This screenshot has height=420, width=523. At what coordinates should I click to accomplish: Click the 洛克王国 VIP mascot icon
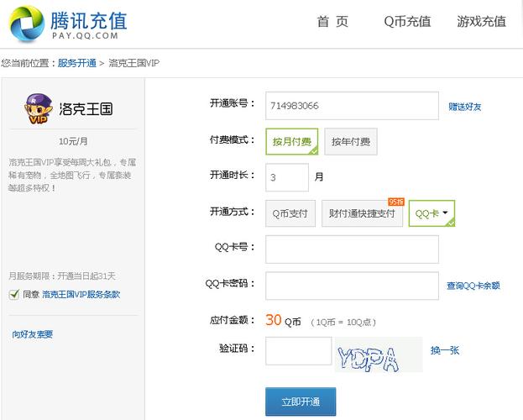(x=39, y=109)
